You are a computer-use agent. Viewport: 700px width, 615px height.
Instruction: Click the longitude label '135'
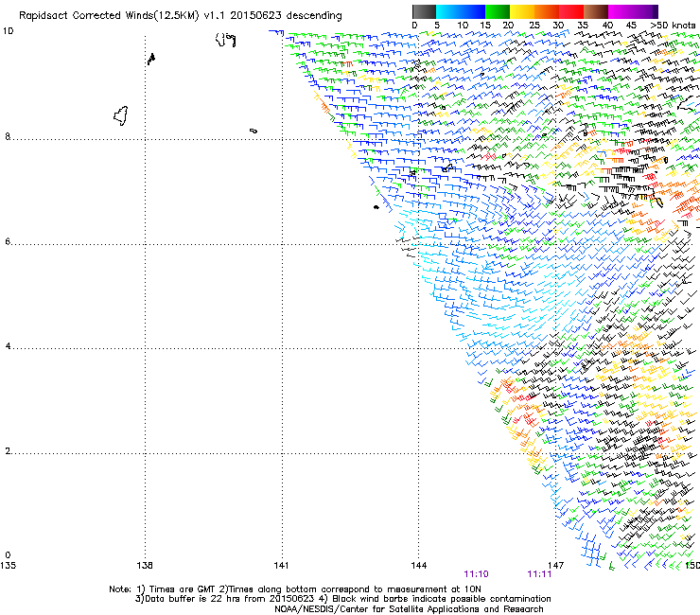pos(8,566)
